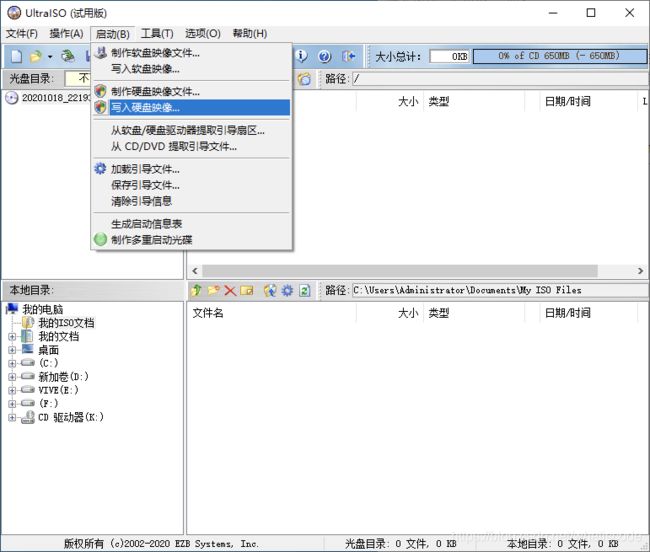Viewport: 650px width, 552px height.
Task: Choose 清除引导信息 menu entry
Action: tap(192, 201)
